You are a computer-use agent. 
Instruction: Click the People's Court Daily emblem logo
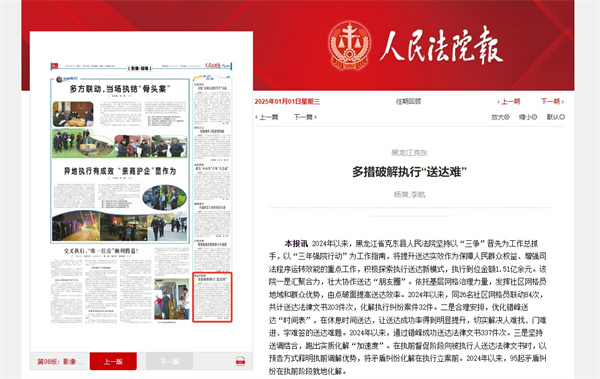tap(349, 46)
